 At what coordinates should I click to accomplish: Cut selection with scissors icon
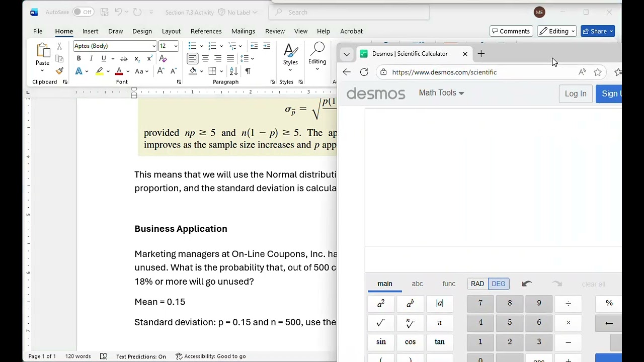pos(59,46)
